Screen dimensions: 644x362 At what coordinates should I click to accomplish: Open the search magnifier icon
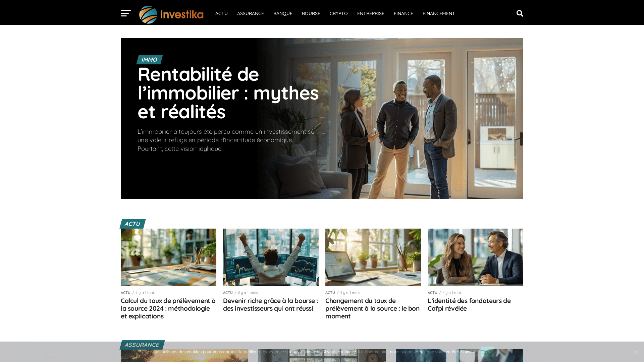[520, 13]
